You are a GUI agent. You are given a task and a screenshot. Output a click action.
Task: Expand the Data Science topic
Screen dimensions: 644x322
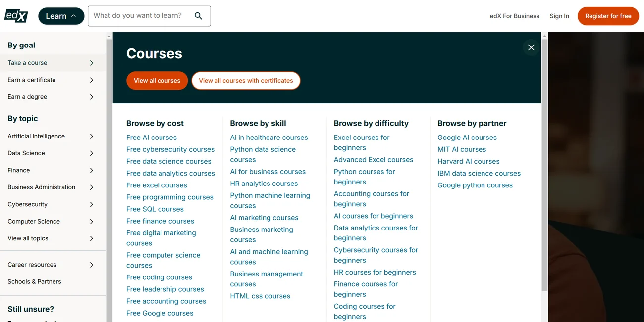91,153
